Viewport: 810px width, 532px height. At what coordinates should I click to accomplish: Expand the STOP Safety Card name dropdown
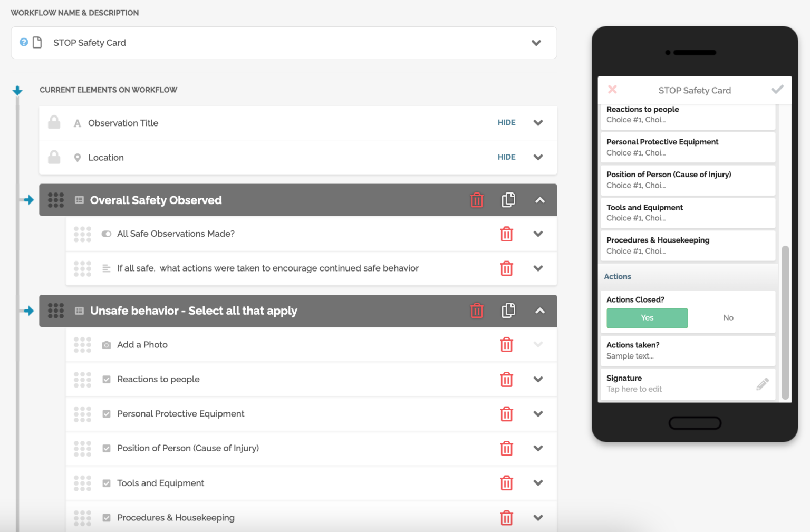click(536, 43)
